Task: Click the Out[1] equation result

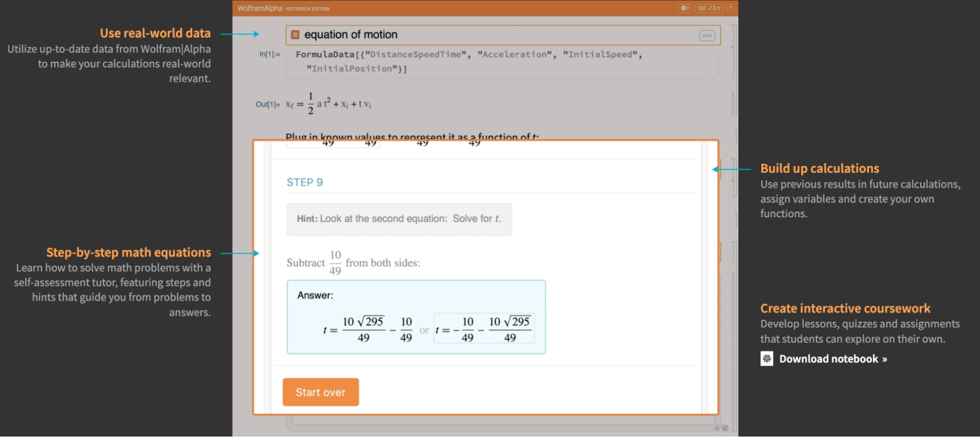Action: click(x=328, y=103)
